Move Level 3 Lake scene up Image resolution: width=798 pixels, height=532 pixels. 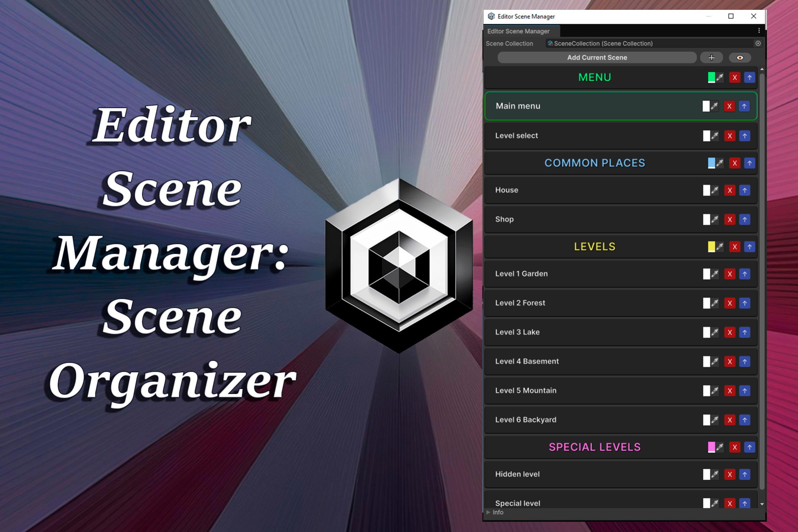pyautogui.click(x=744, y=332)
